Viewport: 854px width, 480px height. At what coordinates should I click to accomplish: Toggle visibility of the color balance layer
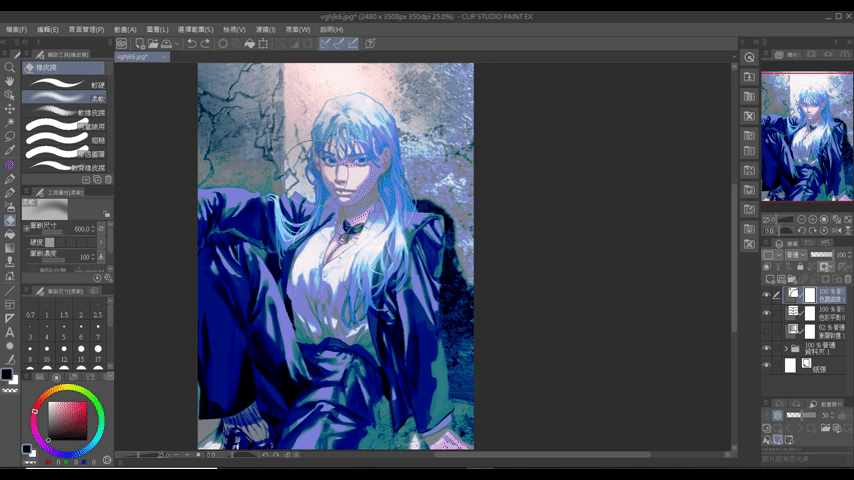(x=766, y=313)
